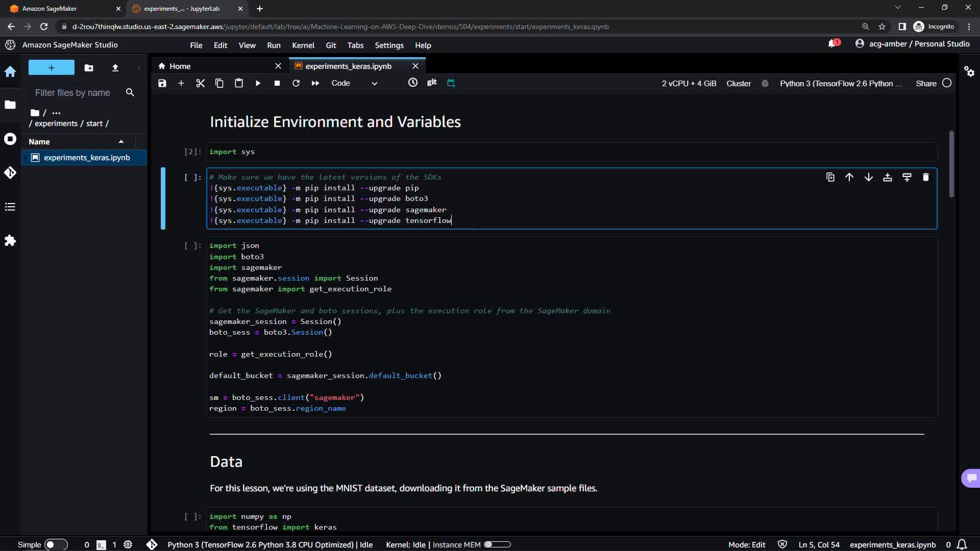Open the Git sidebar panel
The width and height of the screenshot is (980, 551).
coord(10,173)
